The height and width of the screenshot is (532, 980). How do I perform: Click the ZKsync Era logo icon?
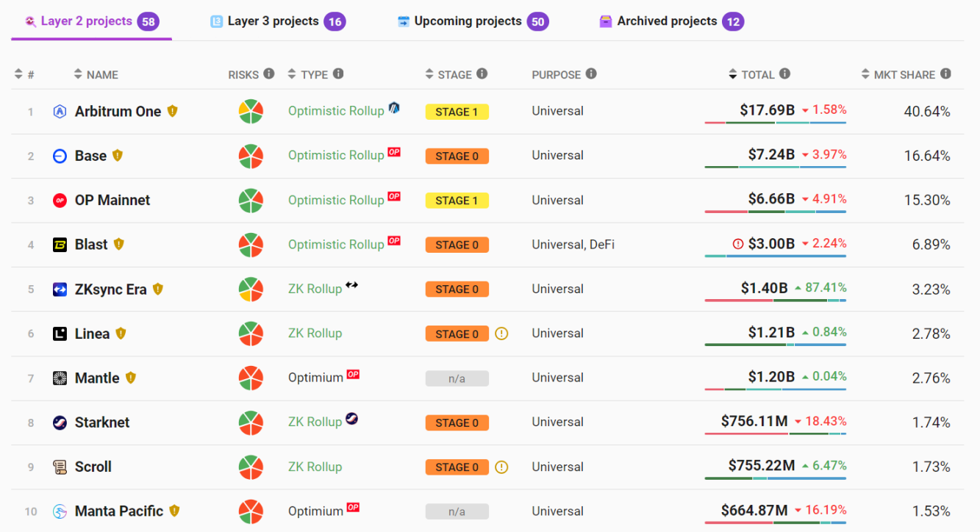(60, 290)
